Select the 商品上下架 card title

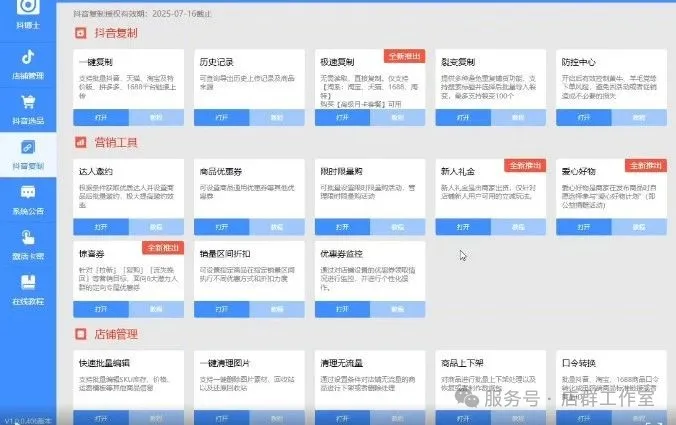coord(461,362)
